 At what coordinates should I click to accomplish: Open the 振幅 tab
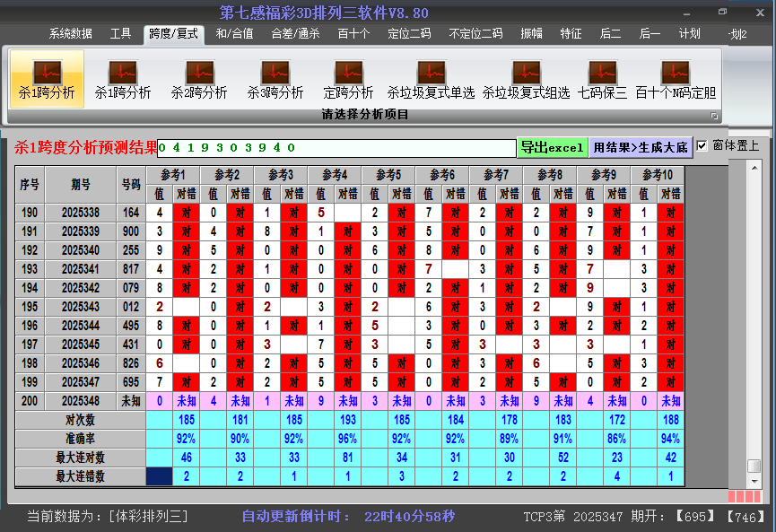(x=532, y=34)
